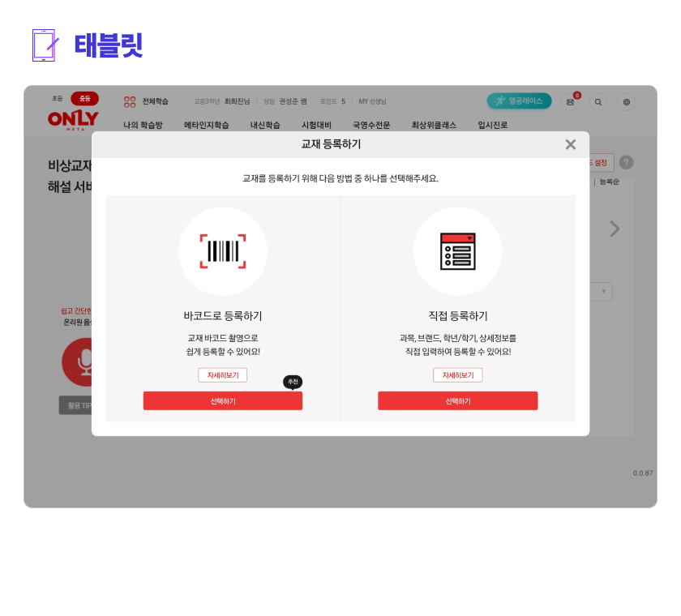Image resolution: width=681 pixels, height=616 pixels.
Task: Click 자세히보기 under direct registration
Action: [x=458, y=375]
